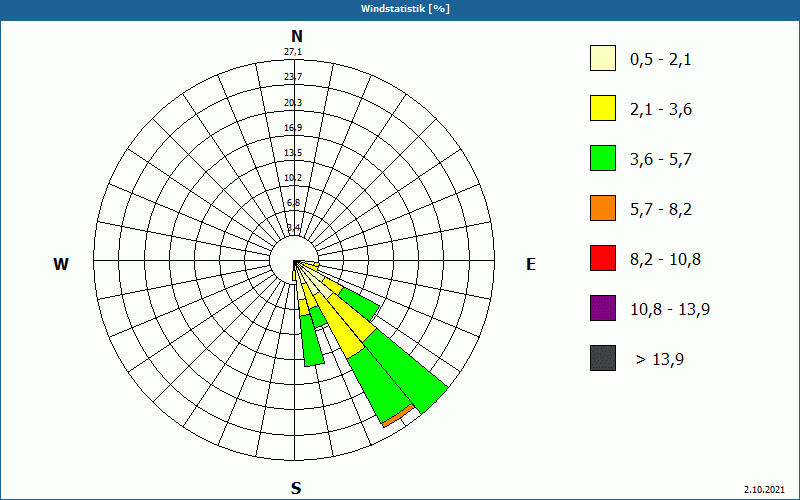Click the date 2.10.2021
This screenshot has width=800, height=500.
click(764, 490)
